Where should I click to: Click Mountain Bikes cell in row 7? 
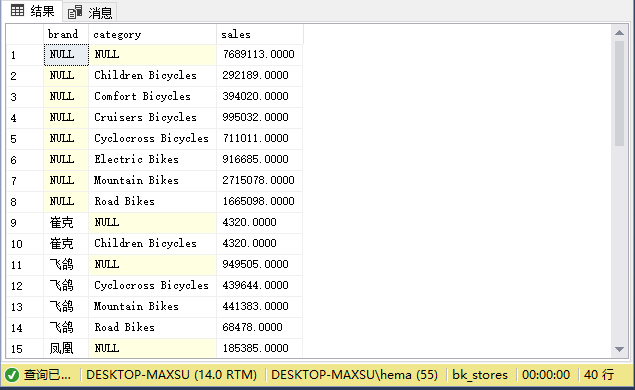[x=152, y=181]
